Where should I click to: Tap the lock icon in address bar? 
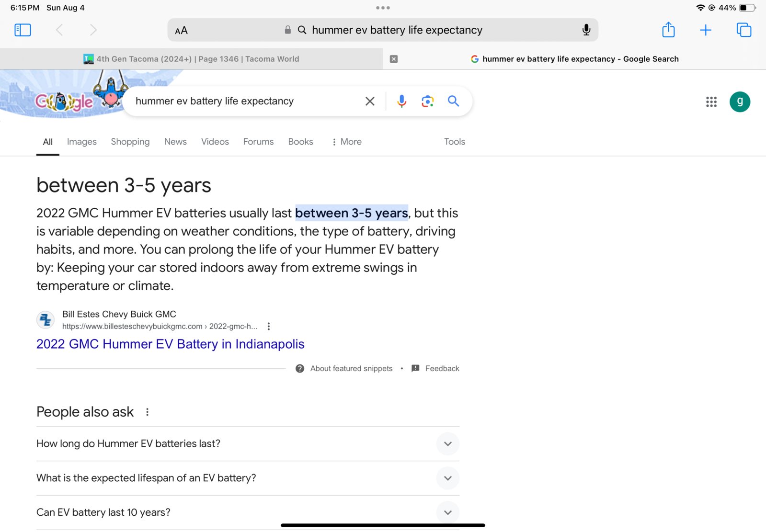click(287, 30)
